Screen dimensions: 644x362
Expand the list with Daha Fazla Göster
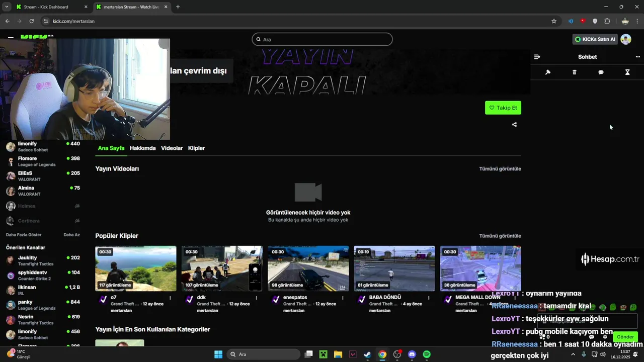(x=24, y=235)
